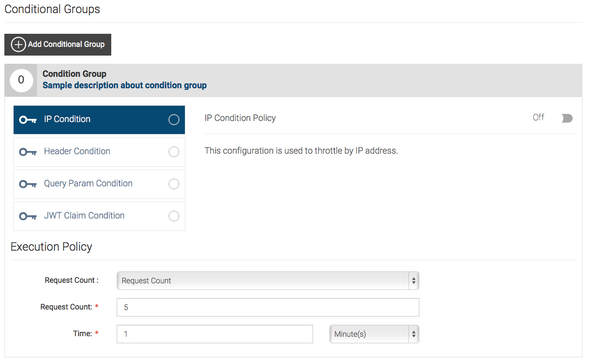Click the plus icon on Add Conditional Group
589x364 pixels.
[18, 44]
